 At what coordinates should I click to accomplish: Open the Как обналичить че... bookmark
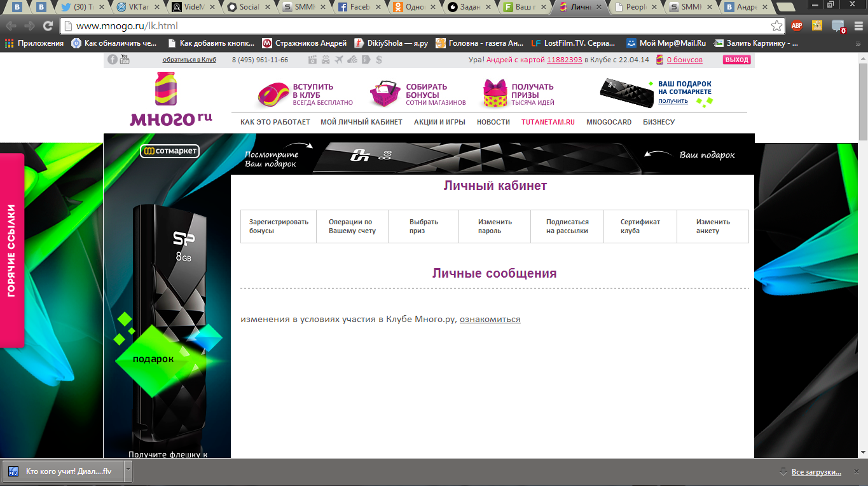(114, 43)
